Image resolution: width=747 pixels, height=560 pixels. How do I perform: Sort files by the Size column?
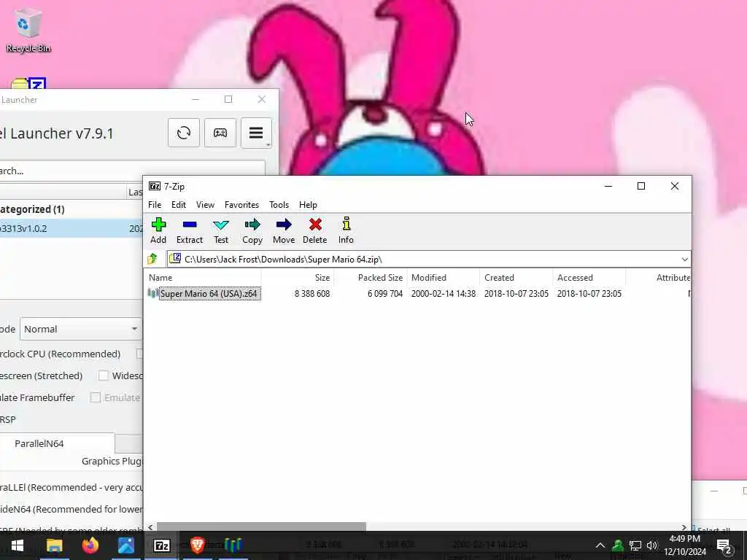(298, 278)
